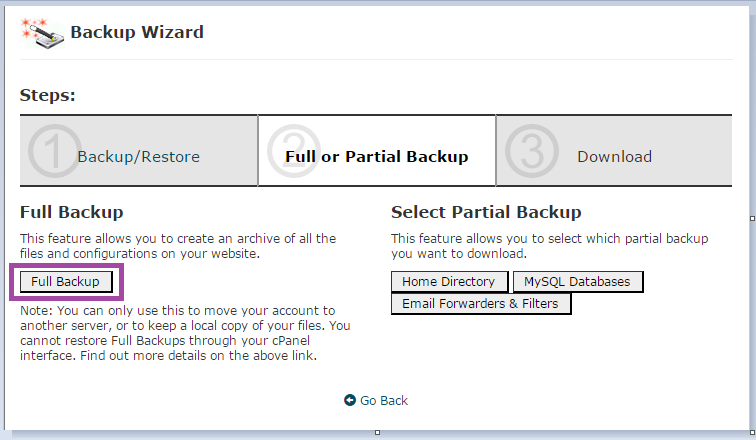Open Email Forwarders & Filters backup
The image size is (756, 440).
[x=481, y=304]
